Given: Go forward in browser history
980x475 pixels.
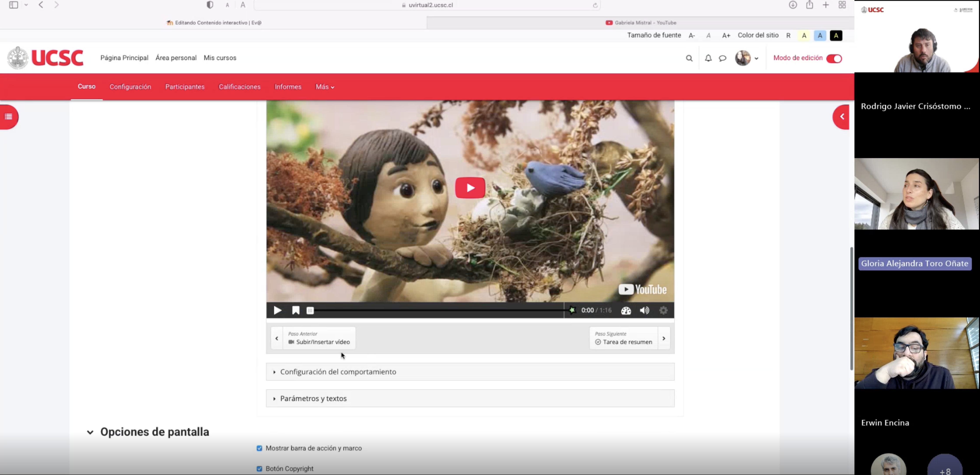Looking at the screenshot, I should (56, 5).
